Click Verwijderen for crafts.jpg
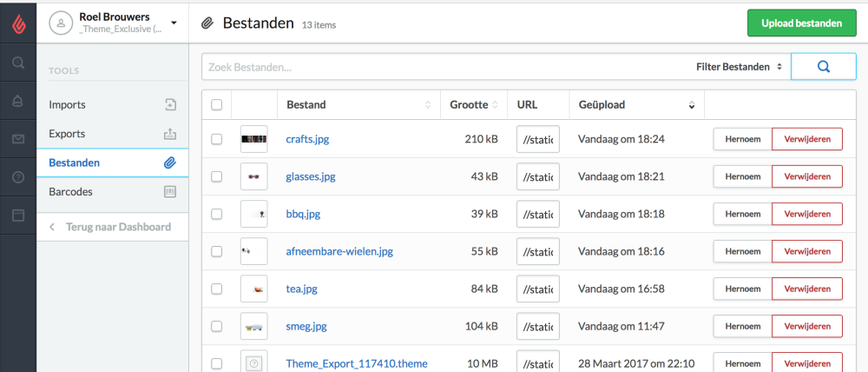This screenshot has width=868, height=372. pos(807,139)
